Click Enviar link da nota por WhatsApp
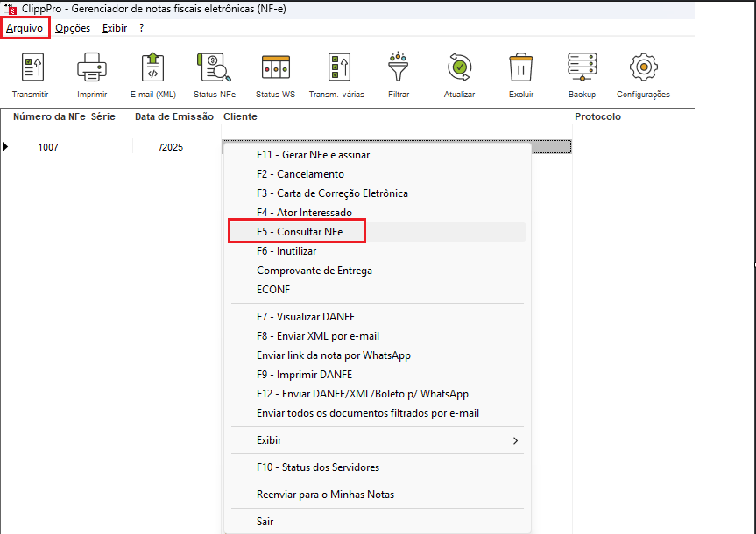 tap(333, 355)
